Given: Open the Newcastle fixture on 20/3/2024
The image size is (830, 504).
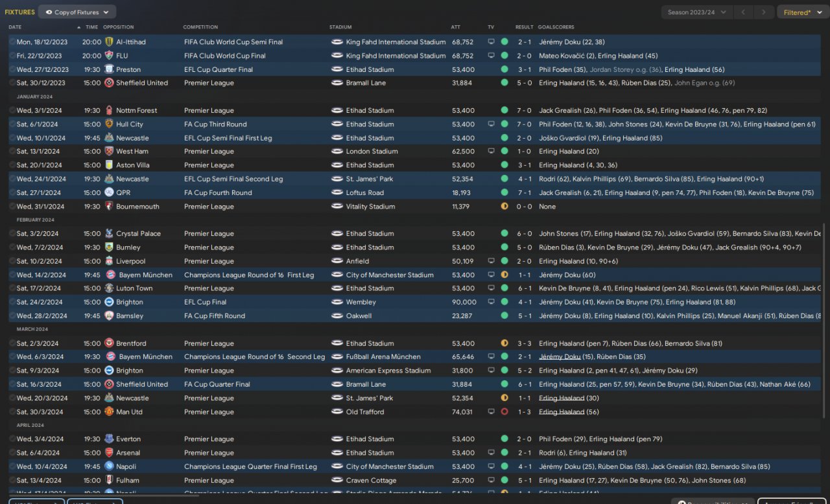Looking at the screenshot, I should coord(414,398).
